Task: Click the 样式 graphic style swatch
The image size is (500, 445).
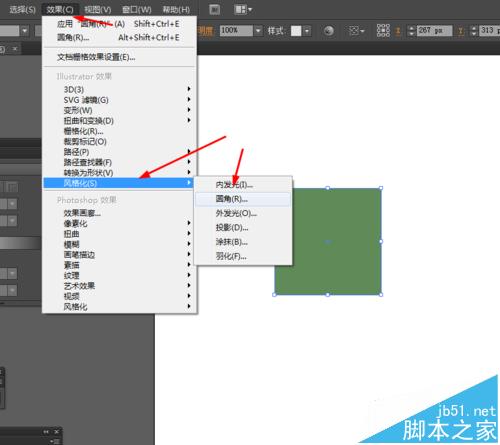Action: click(x=296, y=31)
